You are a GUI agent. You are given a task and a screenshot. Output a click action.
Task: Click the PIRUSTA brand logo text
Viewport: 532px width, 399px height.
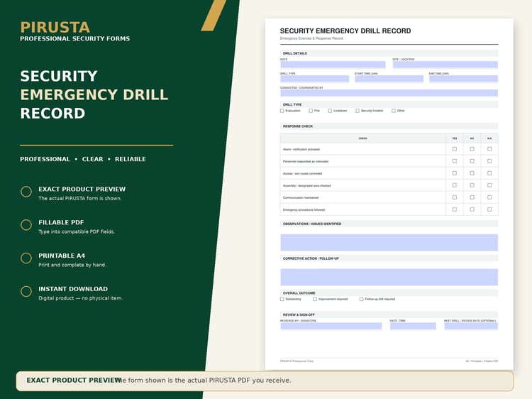click(55, 28)
